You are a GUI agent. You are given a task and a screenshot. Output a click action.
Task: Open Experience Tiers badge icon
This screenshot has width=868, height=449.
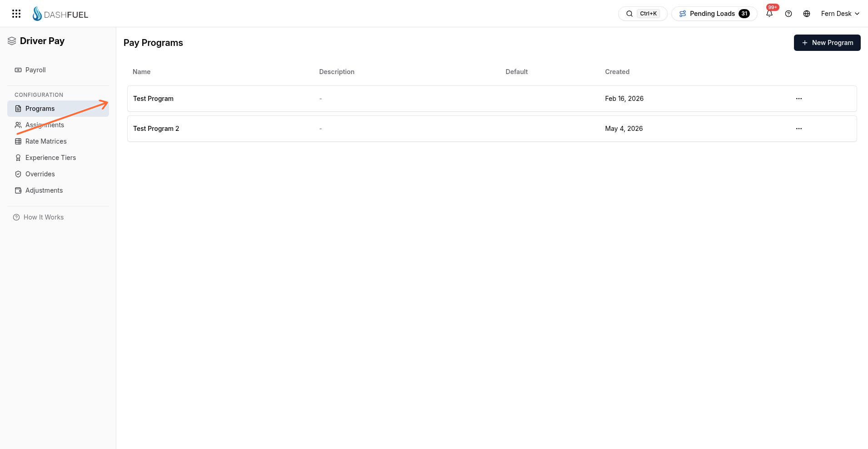pyautogui.click(x=18, y=158)
